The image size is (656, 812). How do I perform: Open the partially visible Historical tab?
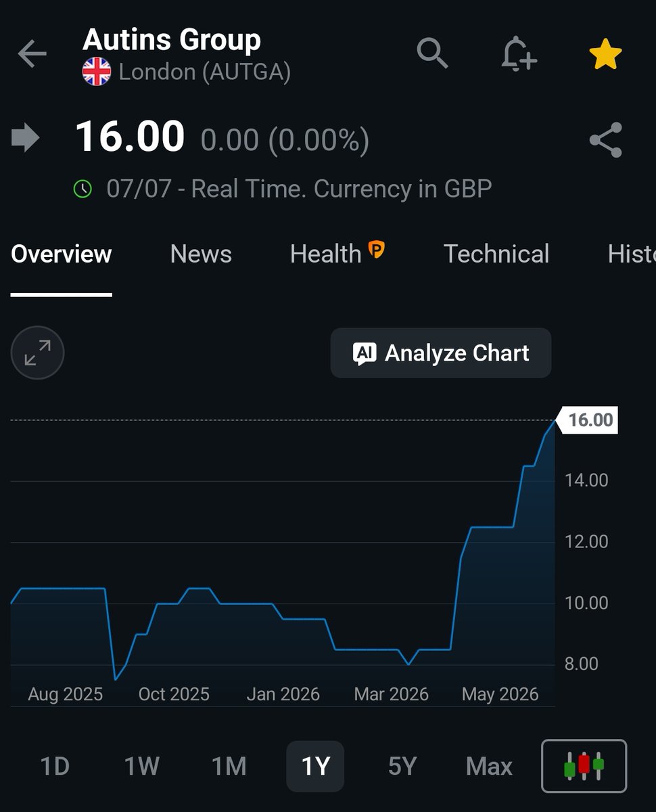point(632,254)
